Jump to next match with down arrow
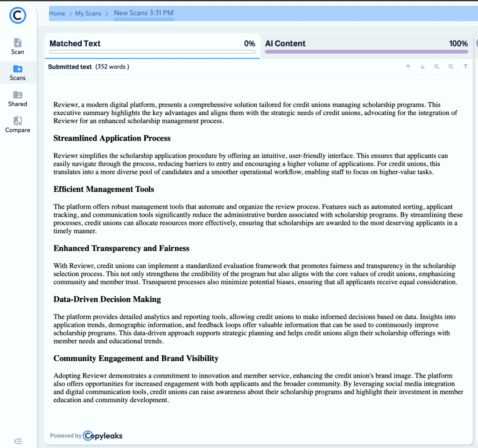 point(422,67)
